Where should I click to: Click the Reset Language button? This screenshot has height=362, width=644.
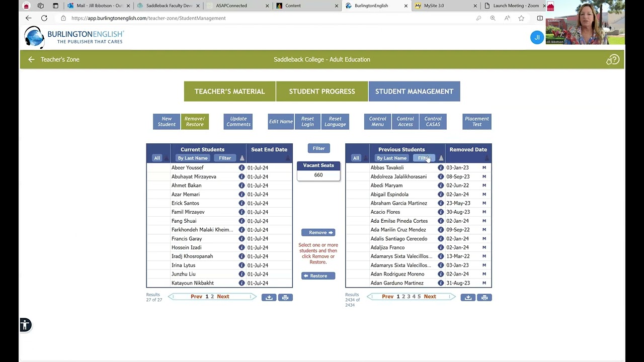click(335, 122)
